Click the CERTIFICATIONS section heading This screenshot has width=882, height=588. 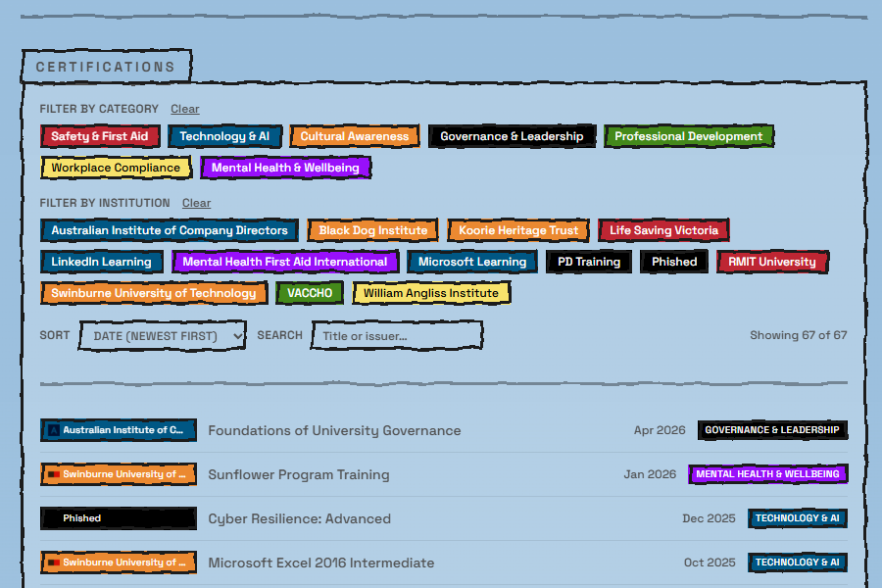(106, 67)
